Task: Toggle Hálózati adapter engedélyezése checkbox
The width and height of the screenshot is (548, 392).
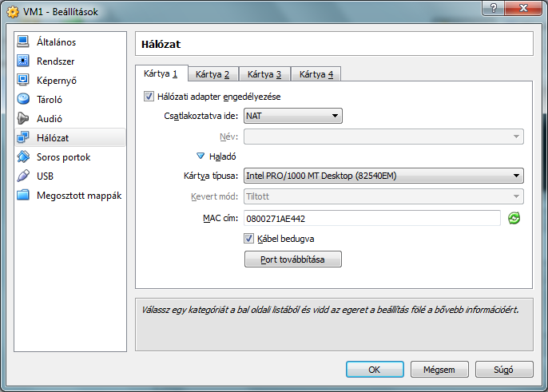Action: tap(149, 97)
